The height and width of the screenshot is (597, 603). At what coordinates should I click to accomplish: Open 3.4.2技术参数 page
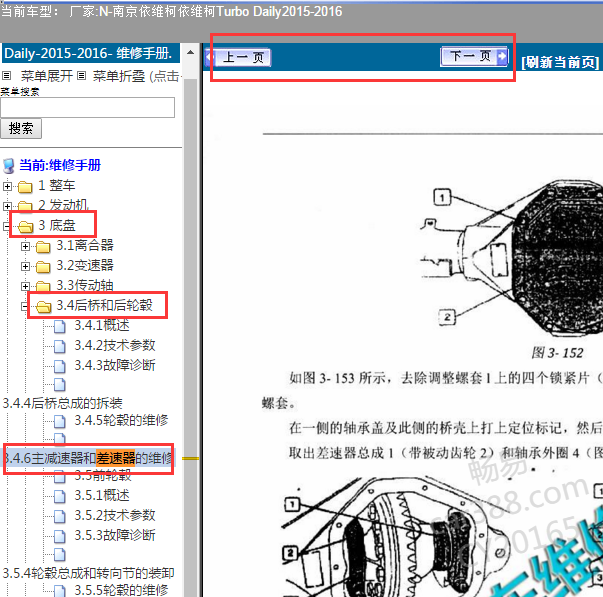[115, 345]
